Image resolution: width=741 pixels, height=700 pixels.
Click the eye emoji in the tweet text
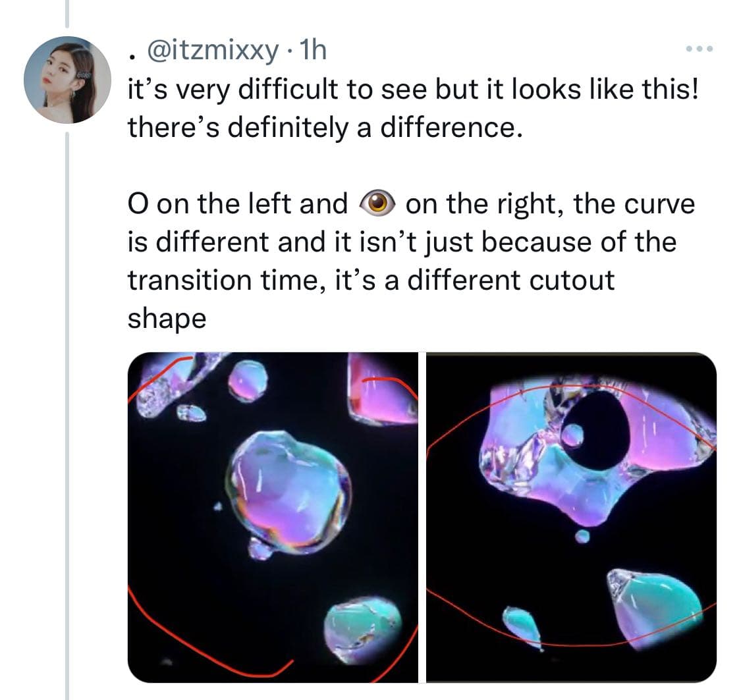point(377,203)
